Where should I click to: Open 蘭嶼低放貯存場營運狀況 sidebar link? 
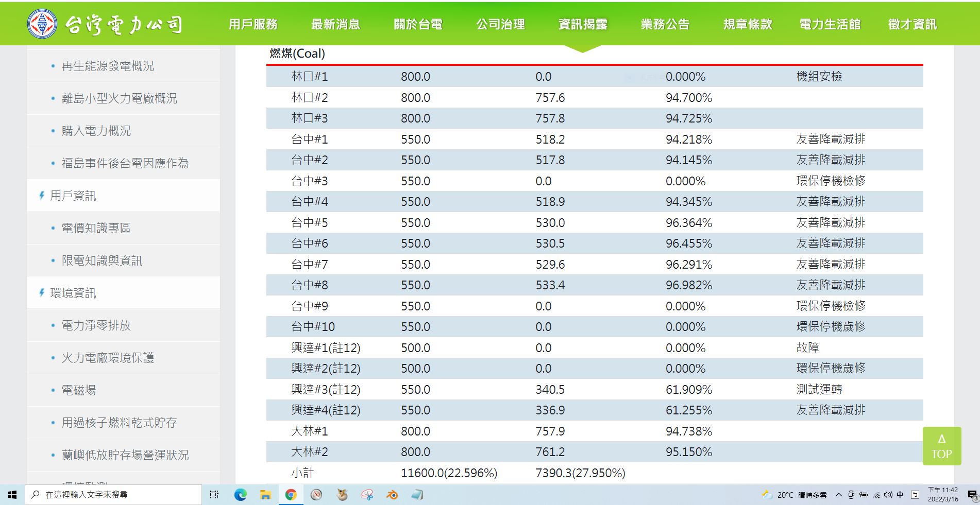pyautogui.click(x=125, y=455)
